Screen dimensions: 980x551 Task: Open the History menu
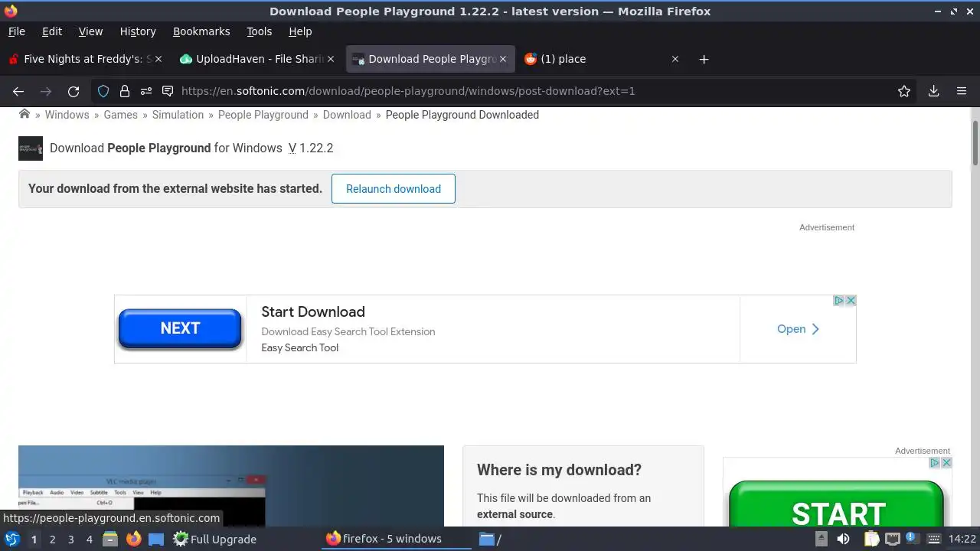[138, 31]
